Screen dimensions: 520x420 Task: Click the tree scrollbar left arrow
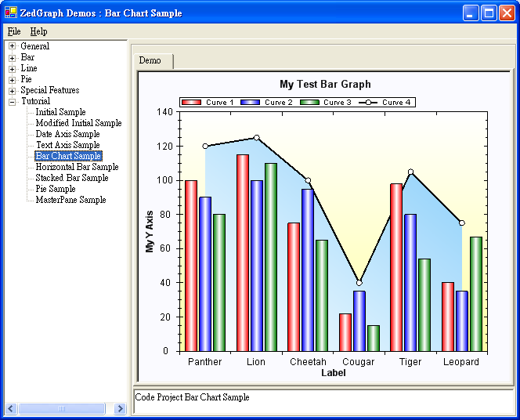pos(11,408)
